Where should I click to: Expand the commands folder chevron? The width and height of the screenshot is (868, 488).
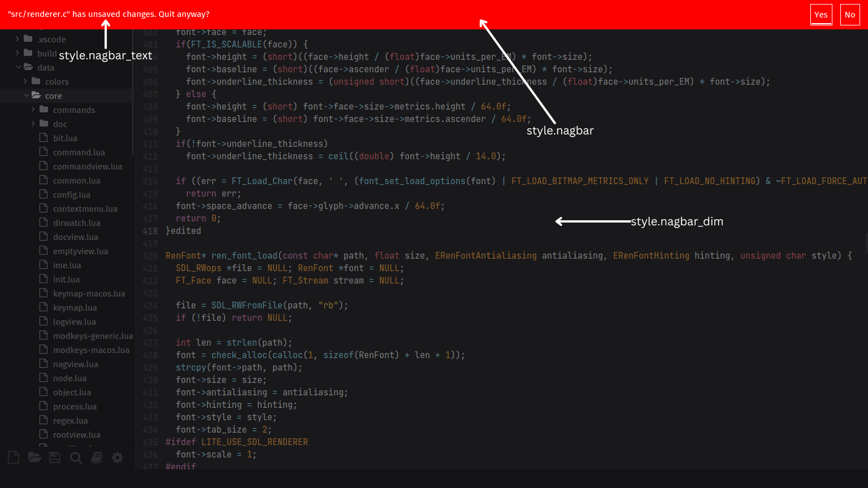point(33,110)
